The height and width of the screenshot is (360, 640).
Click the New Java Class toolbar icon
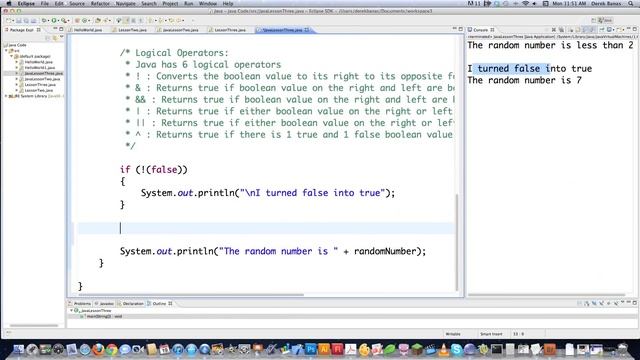tap(84, 20)
